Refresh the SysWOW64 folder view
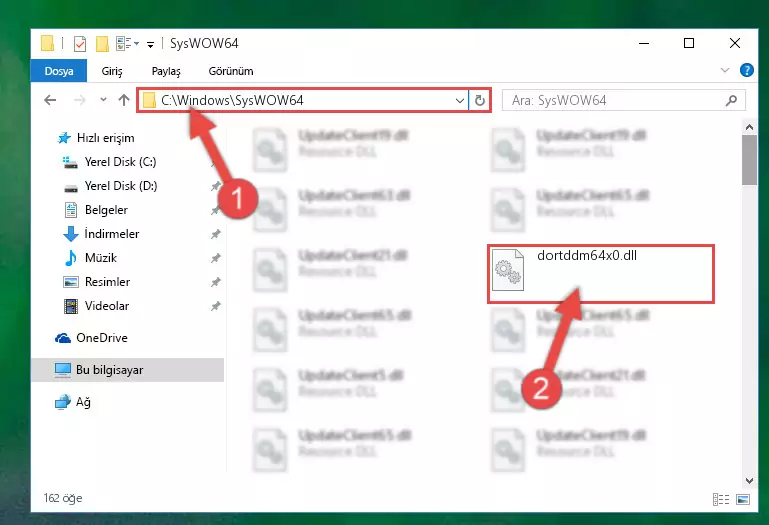769x525 pixels. tap(480, 101)
